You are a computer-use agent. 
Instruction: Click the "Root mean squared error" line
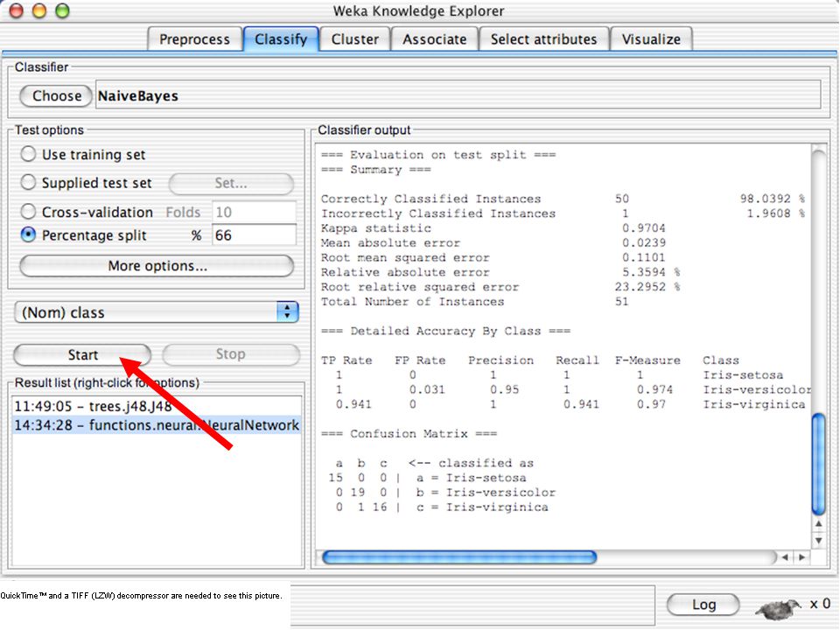coord(493,257)
